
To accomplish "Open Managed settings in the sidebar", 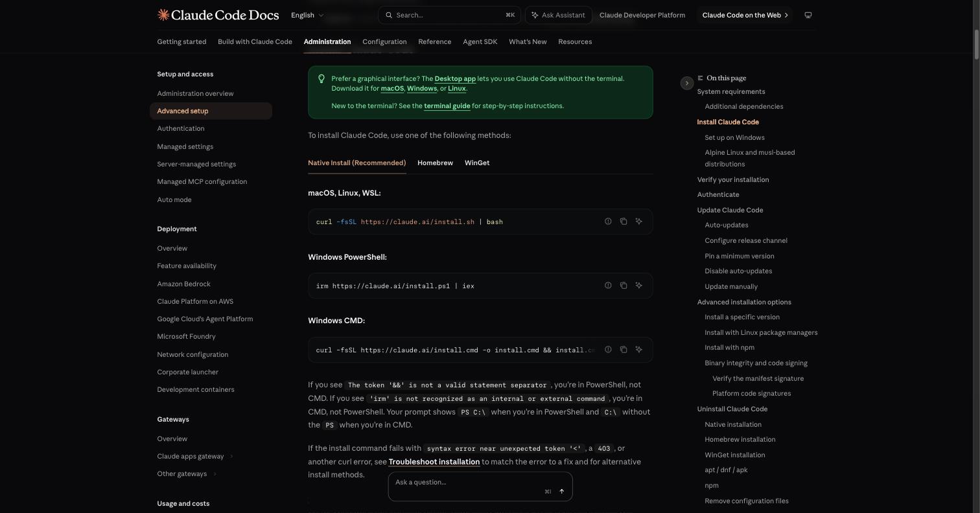I will (x=185, y=147).
